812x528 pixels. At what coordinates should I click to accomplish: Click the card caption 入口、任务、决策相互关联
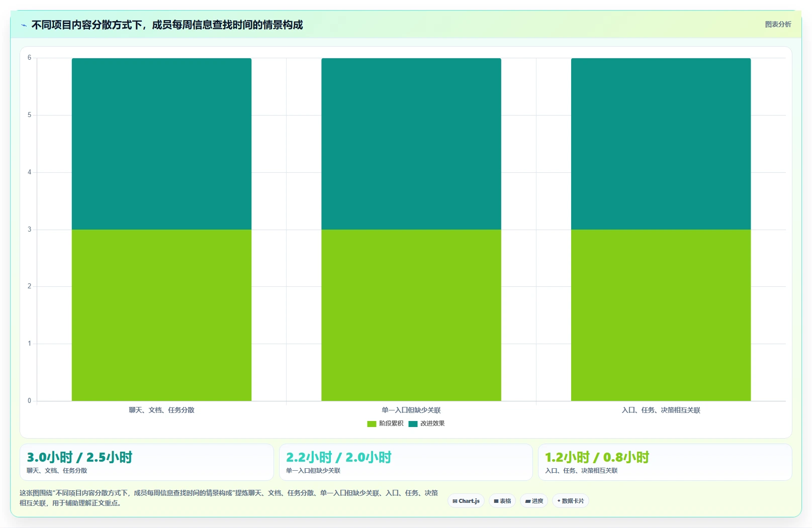(x=581, y=471)
